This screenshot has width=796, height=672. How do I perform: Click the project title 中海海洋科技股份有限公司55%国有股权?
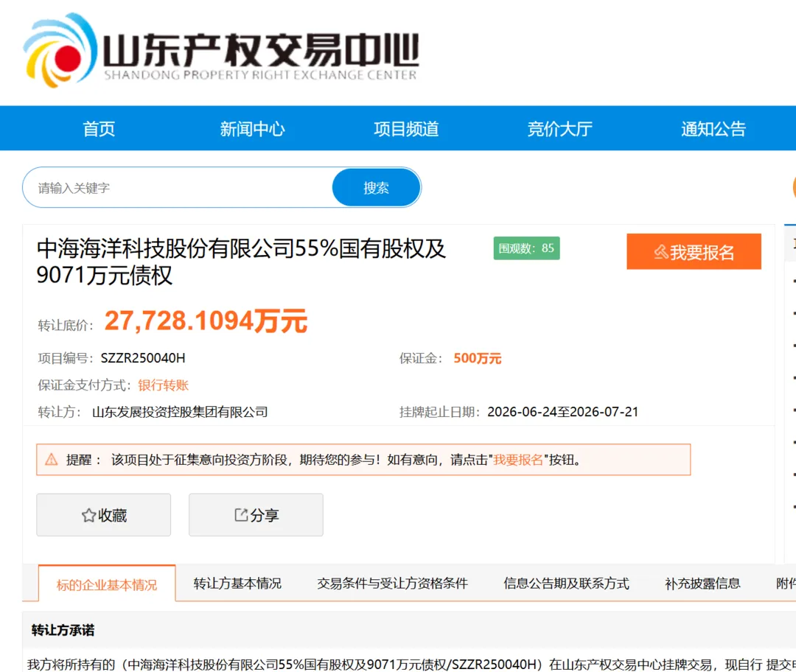coord(241,262)
